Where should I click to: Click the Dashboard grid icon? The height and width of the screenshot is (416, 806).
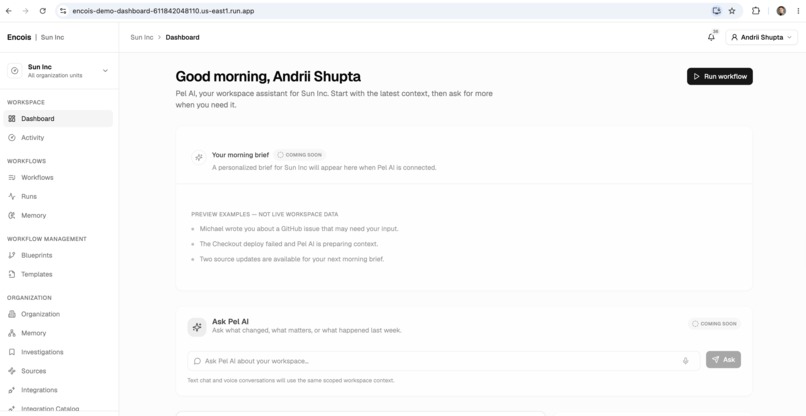click(12, 118)
